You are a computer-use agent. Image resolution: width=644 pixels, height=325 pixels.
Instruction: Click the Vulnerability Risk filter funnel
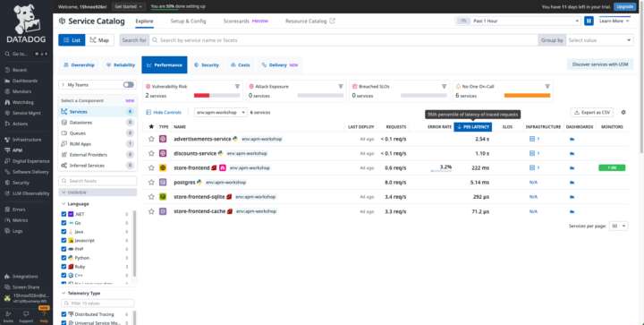tap(237, 86)
